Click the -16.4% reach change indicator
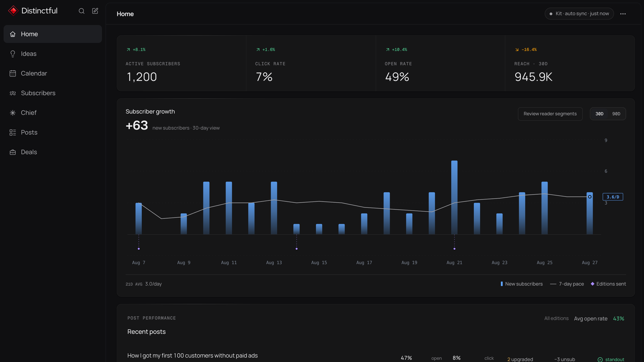644x362 pixels. click(x=526, y=49)
